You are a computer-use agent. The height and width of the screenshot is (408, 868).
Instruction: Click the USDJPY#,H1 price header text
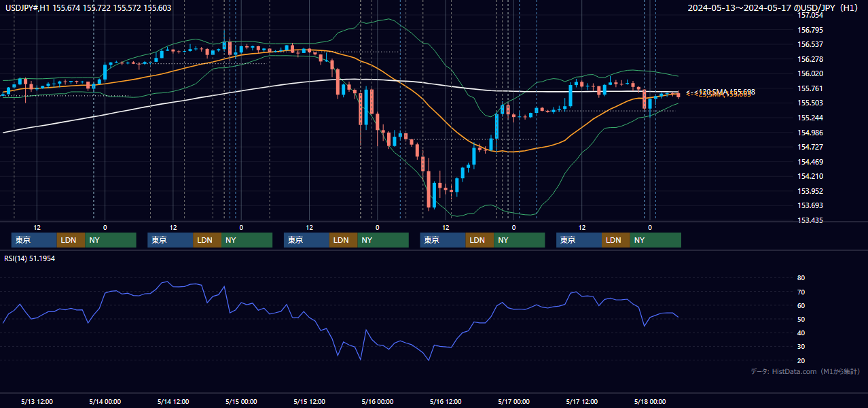click(88, 8)
